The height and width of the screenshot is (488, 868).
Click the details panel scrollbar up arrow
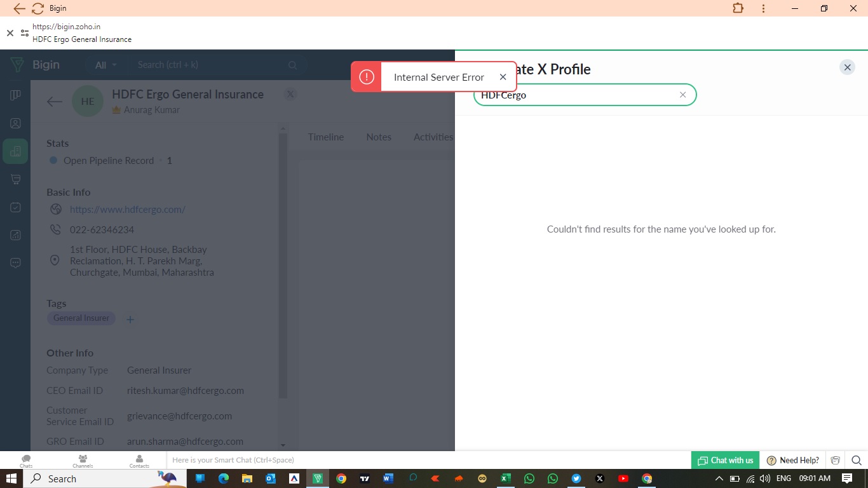click(283, 130)
